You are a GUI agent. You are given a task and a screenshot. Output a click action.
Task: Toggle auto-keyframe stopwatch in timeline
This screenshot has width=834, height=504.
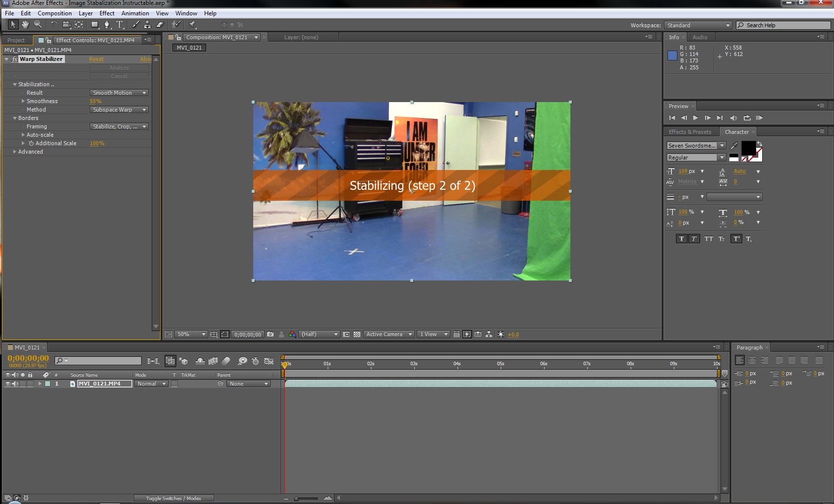point(255,361)
